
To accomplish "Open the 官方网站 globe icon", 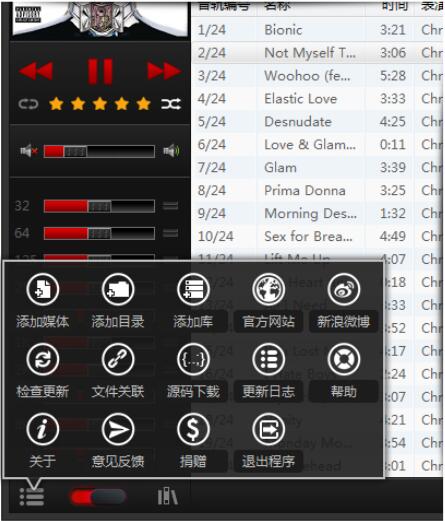I will (269, 289).
